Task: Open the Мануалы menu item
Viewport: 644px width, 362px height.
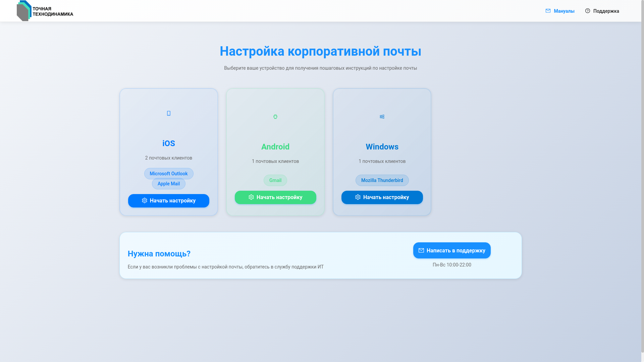Action: pyautogui.click(x=560, y=11)
